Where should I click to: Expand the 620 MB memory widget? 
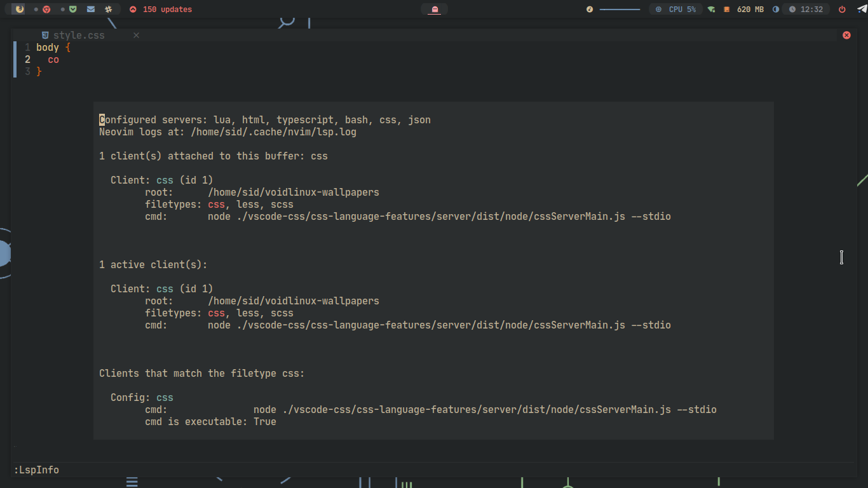[x=750, y=9]
